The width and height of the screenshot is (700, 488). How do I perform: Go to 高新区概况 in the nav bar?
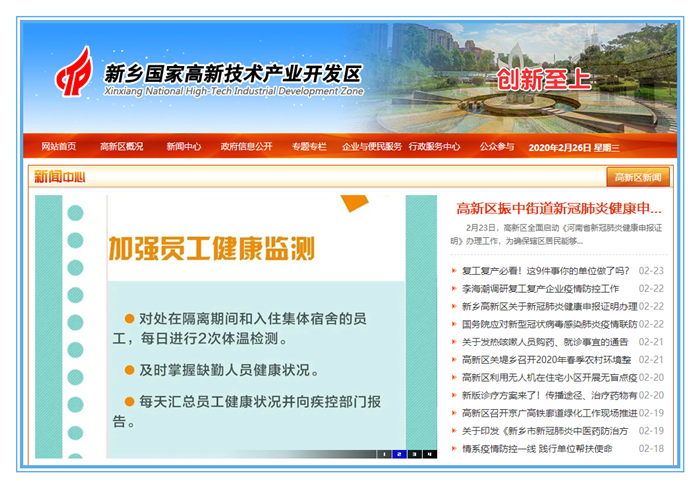(x=121, y=147)
